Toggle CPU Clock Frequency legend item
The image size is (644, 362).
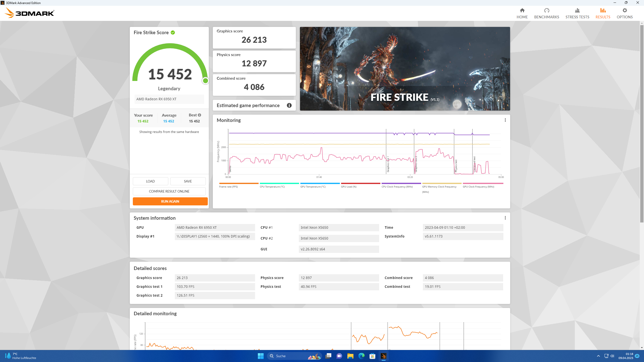pos(397,187)
